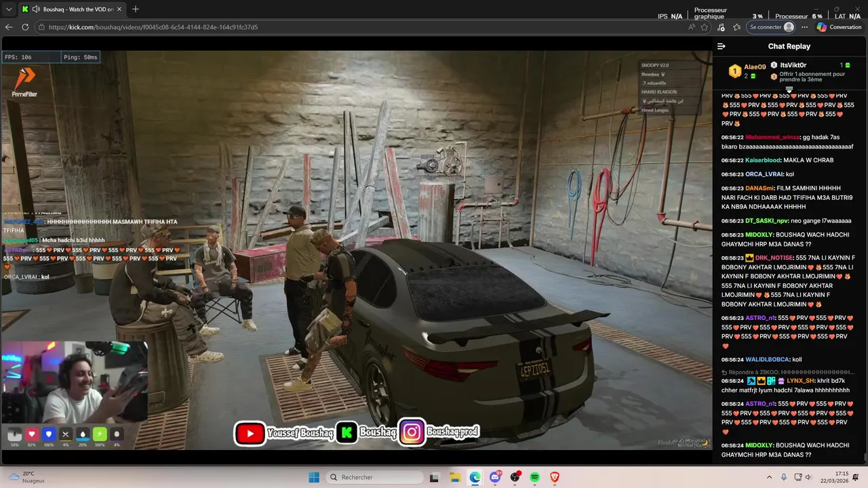This screenshot has width=868, height=488.
Task: Click the Rechercher taskbar search box
Action: point(373,477)
